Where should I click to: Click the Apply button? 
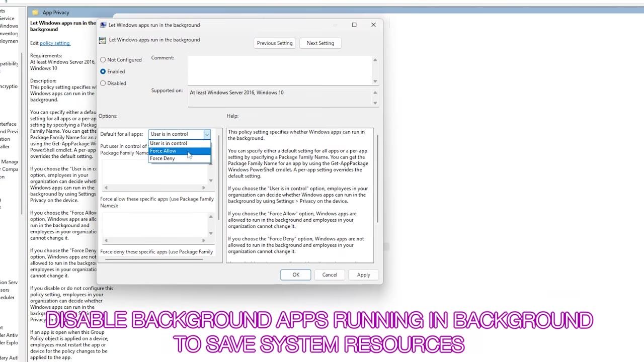pyautogui.click(x=364, y=275)
